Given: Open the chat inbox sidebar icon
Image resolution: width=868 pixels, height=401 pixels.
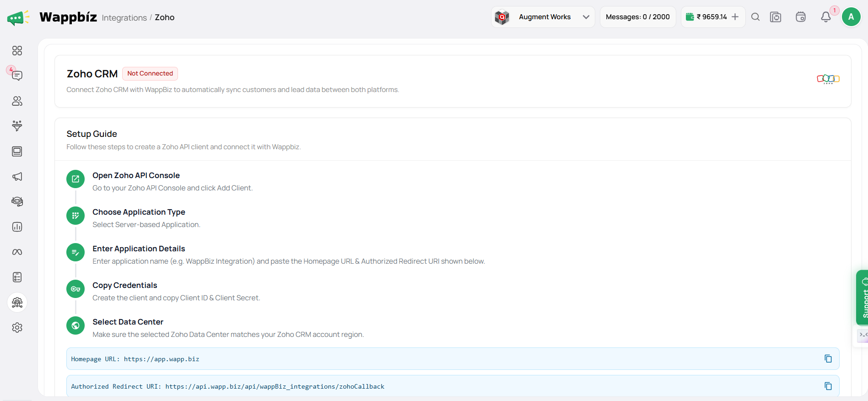Looking at the screenshot, I should coord(17,76).
